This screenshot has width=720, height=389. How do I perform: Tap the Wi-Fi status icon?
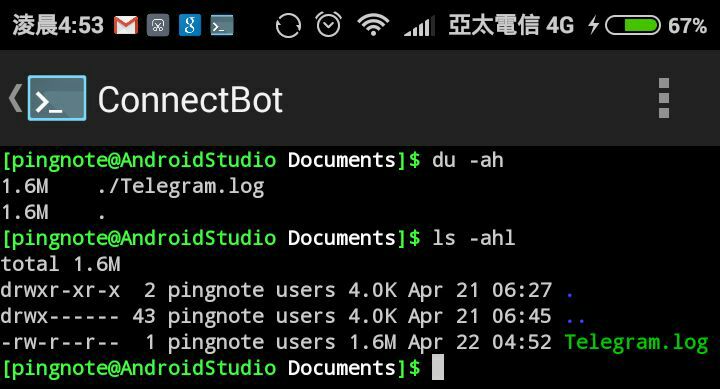click(x=373, y=25)
